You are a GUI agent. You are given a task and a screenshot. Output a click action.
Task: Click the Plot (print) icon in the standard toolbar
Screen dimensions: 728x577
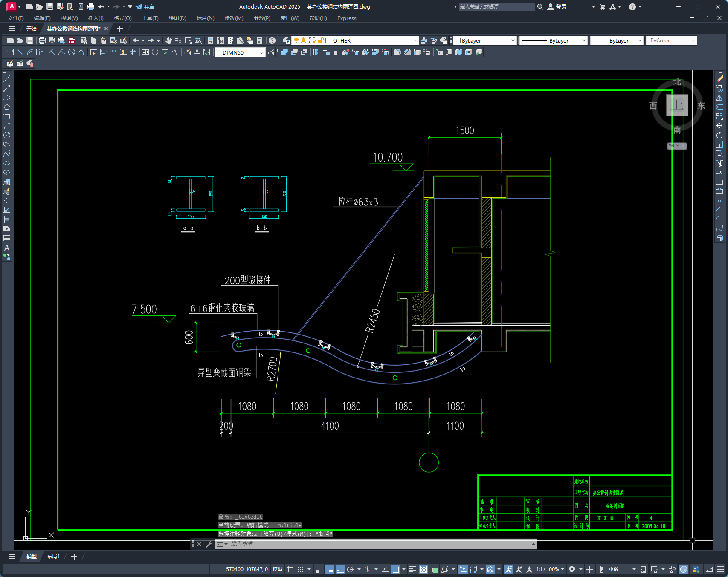coord(42,40)
